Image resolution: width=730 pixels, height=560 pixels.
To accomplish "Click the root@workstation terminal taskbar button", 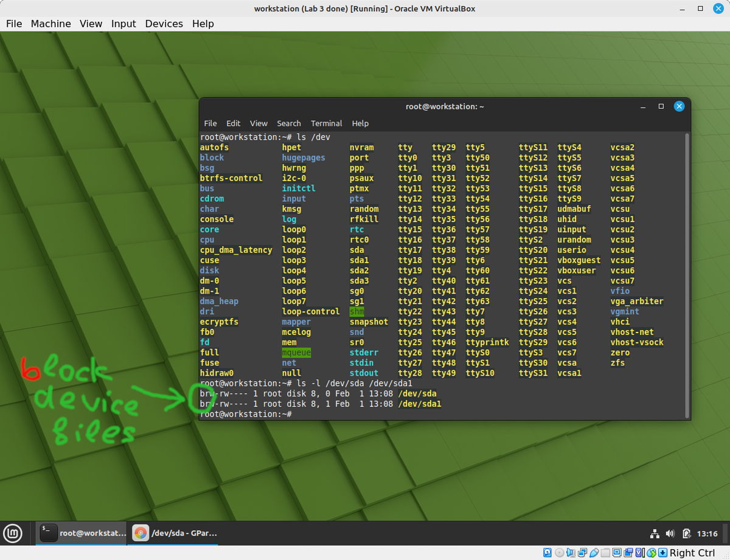I will point(82,533).
